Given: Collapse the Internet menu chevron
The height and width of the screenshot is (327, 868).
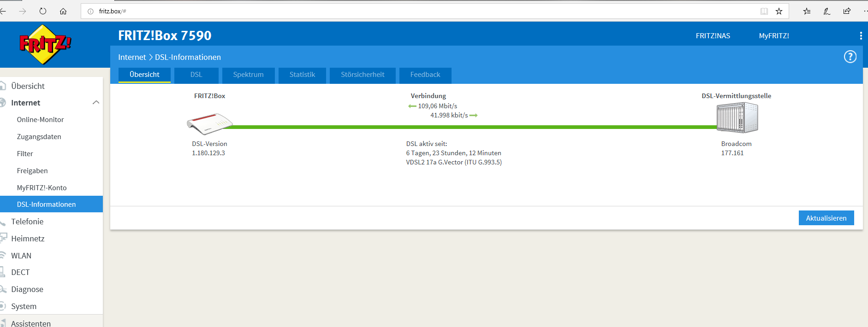Looking at the screenshot, I should coord(96,103).
